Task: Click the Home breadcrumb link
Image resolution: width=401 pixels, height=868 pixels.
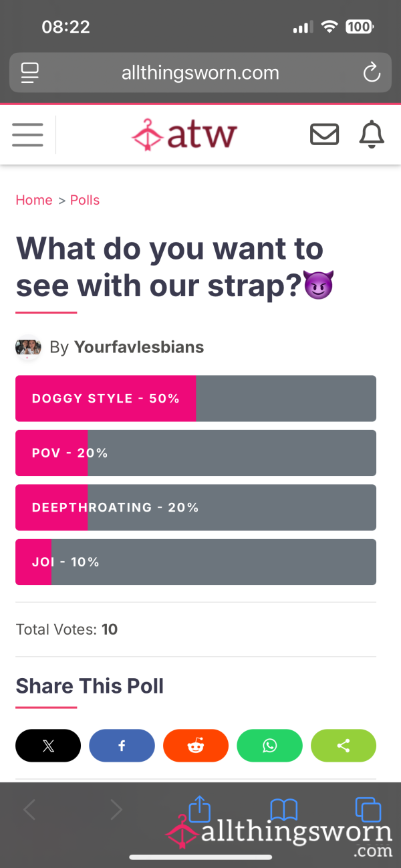Action: click(34, 200)
